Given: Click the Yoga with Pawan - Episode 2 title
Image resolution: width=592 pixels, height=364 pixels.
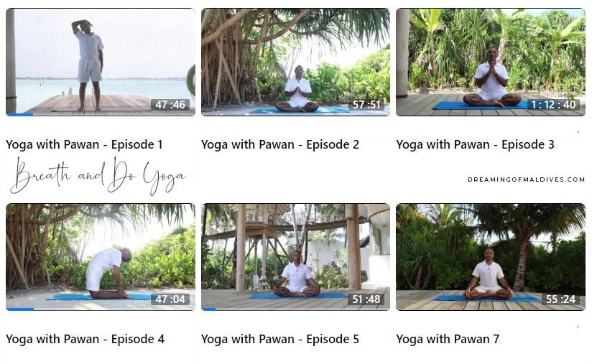Looking at the screenshot, I should [279, 144].
